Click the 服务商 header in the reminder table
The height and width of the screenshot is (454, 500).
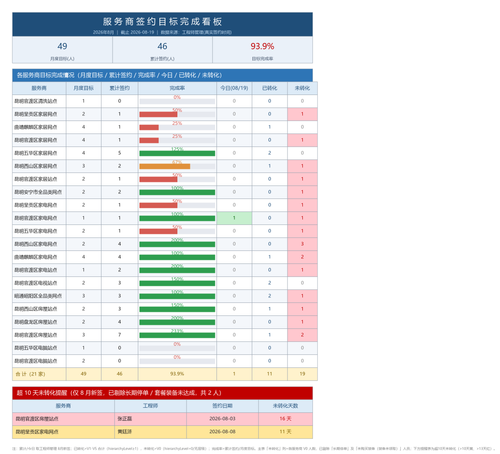[x=63, y=406]
